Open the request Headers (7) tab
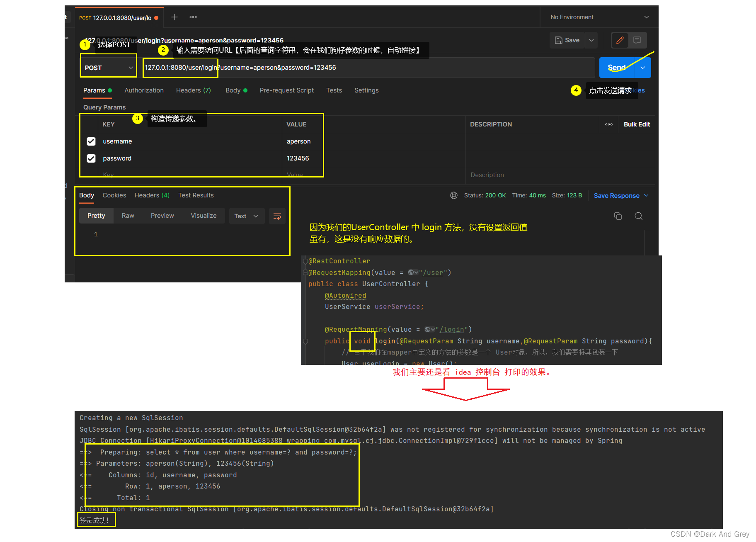Image resolution: width=756 pixels, height=542 pixels. point(194,90)
